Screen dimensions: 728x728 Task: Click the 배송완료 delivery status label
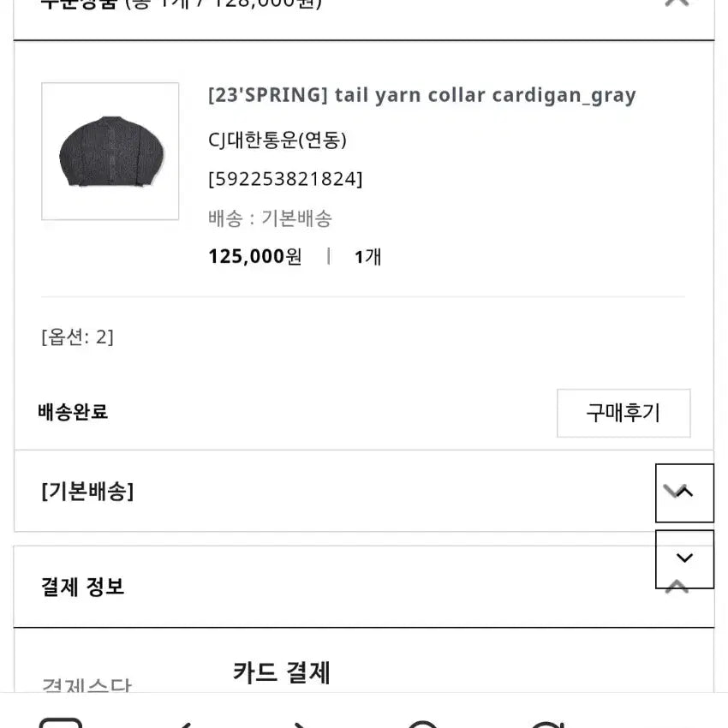point(74,412)
